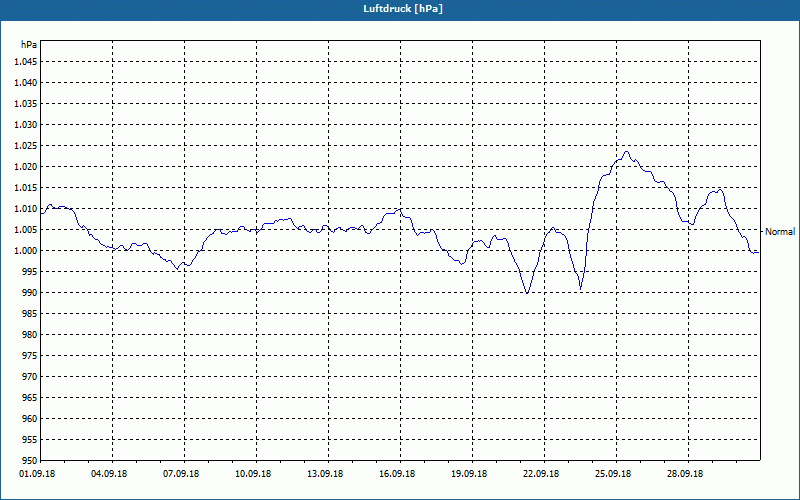Click the 07.09.18 date label
800x500 pixels.
tap(181, 473)
